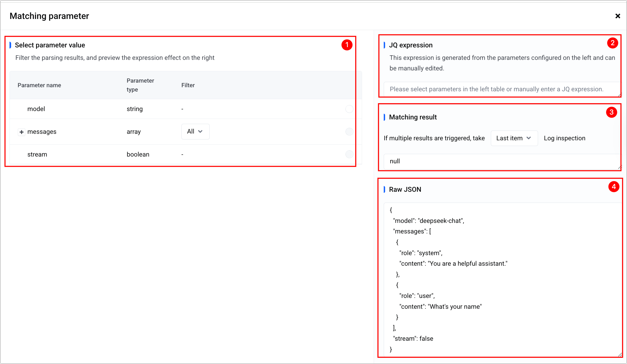
Task: Click the messages parameter name
Action: (42, 132)
